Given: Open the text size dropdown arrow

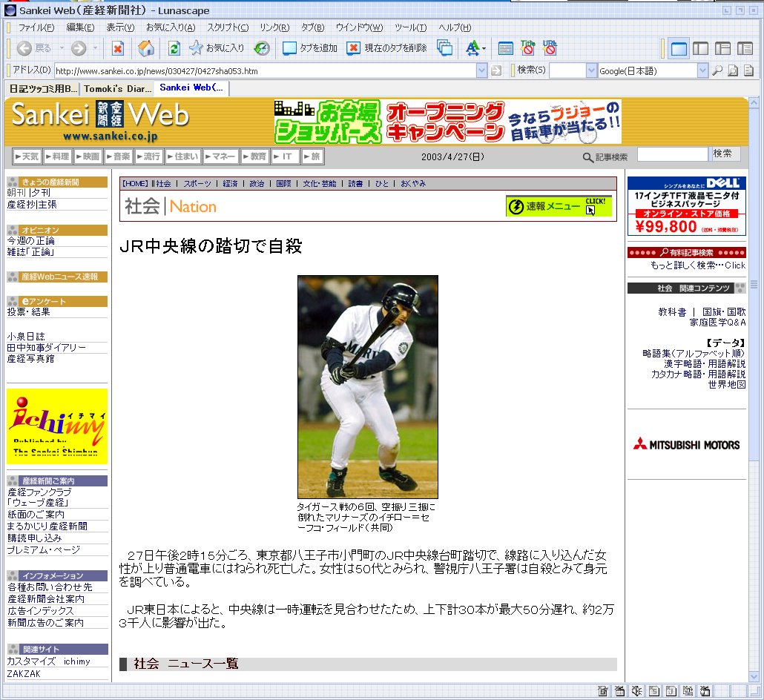Looking at the screenshot, I should point(484,50).
